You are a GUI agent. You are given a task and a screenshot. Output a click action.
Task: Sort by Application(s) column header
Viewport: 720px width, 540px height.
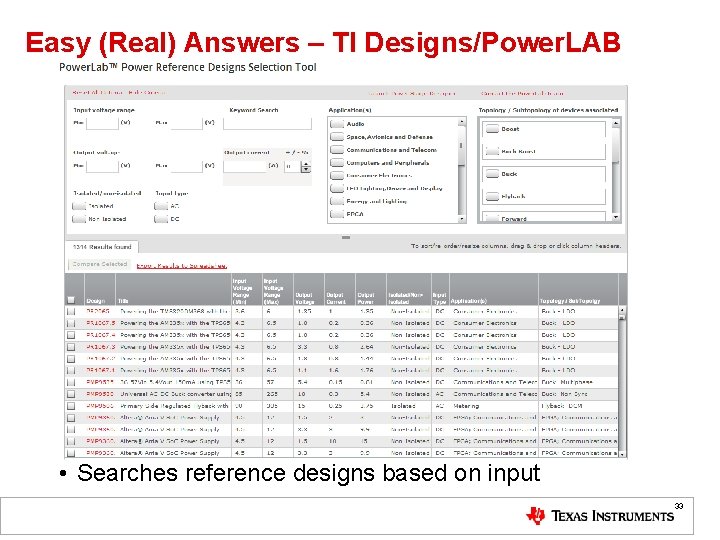494,289
